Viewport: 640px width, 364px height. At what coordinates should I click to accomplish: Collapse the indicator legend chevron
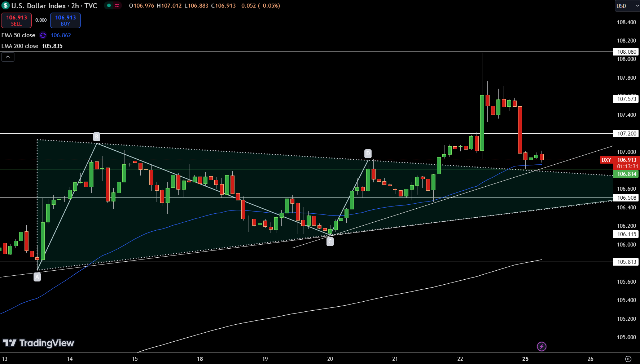(x=8, y=57)
